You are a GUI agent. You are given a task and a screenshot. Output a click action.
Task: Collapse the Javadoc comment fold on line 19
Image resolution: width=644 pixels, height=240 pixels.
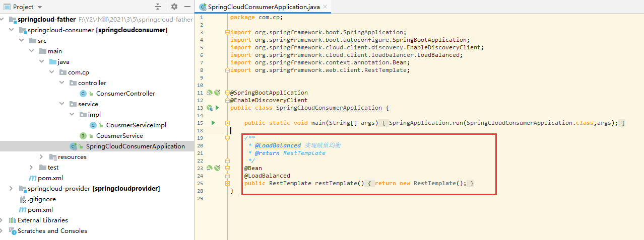[x=228, y=138]
